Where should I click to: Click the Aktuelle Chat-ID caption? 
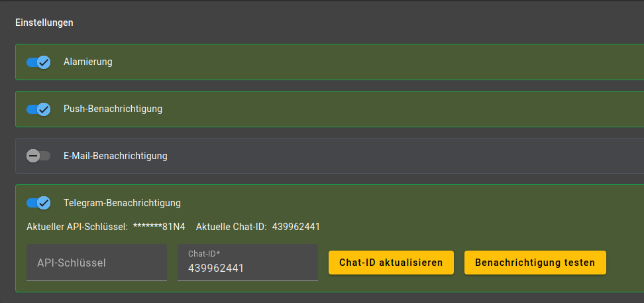point(231,227)
